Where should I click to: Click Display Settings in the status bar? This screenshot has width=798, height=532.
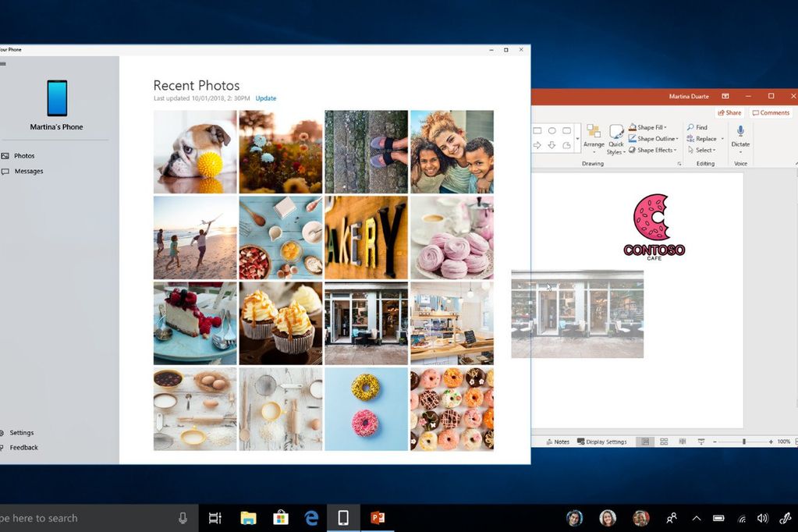coord(606,442)
